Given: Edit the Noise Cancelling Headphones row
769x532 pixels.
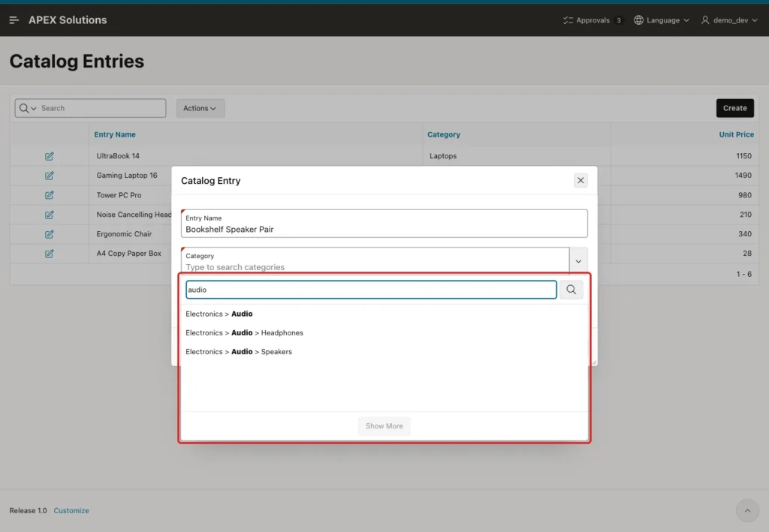Looking at the screenshot, I should (x=49, y=215).
